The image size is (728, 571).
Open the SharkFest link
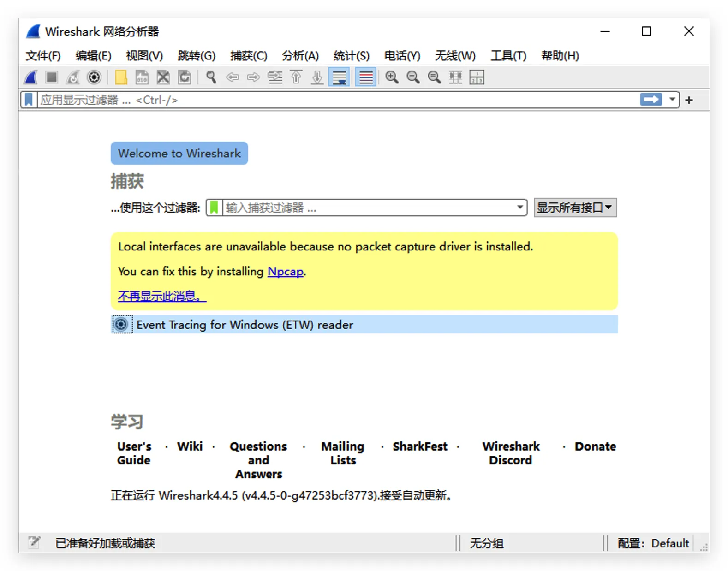420,446
